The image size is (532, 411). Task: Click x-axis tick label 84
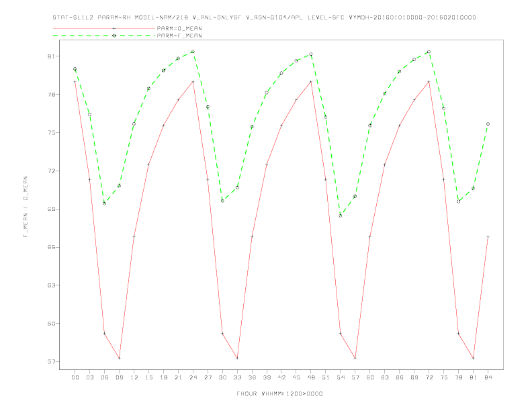coord(488,377)
